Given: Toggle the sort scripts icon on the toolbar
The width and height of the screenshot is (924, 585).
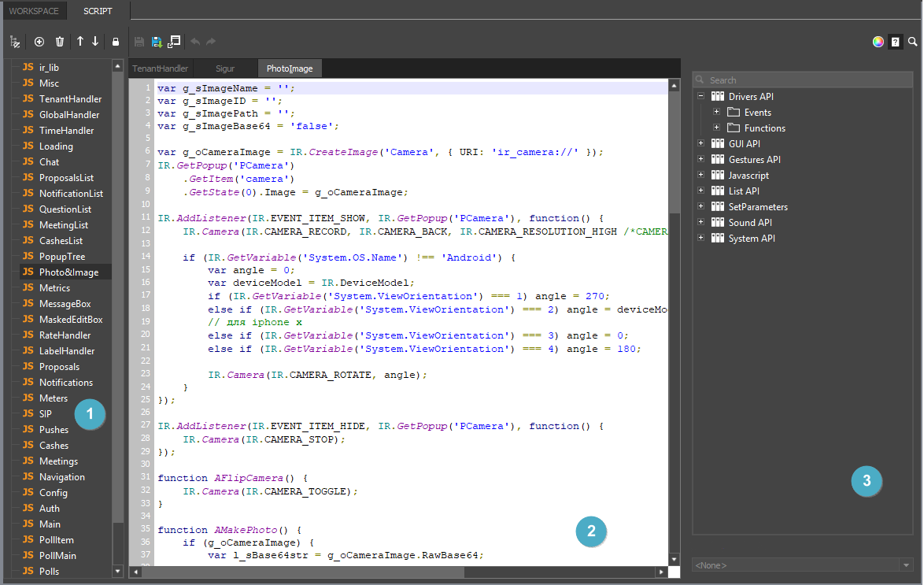Looking at the screenshot, I should tap(15, 41).
